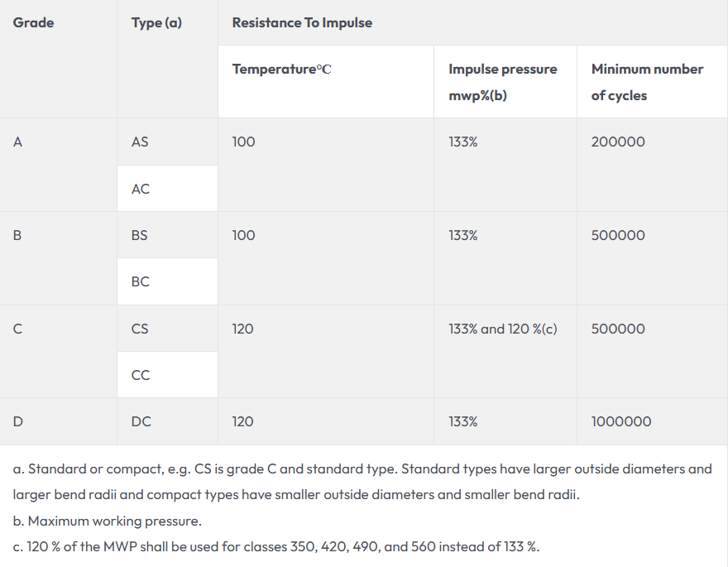
Task: Select the DC type cell
Action: pyautogui.click(x=141, y=421)
